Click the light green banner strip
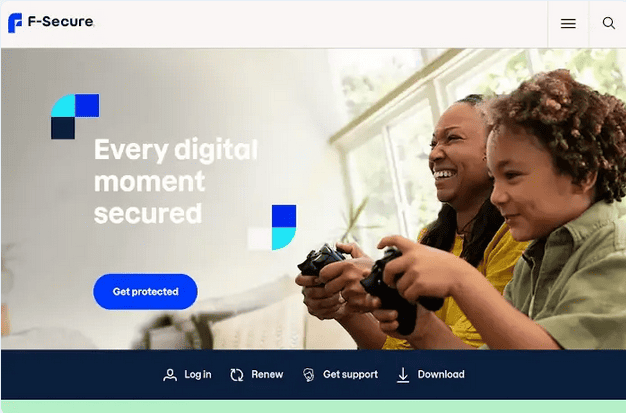 coord(313,407)
